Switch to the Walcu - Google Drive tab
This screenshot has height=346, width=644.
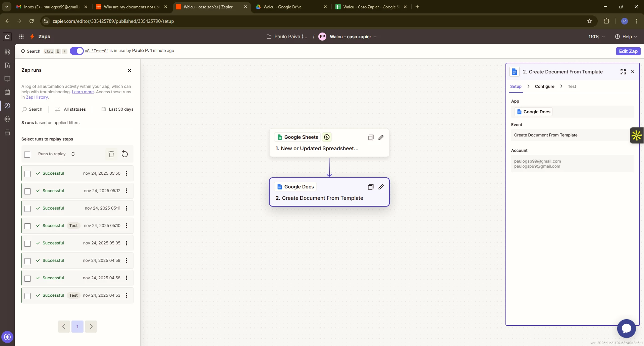point(290,7)
